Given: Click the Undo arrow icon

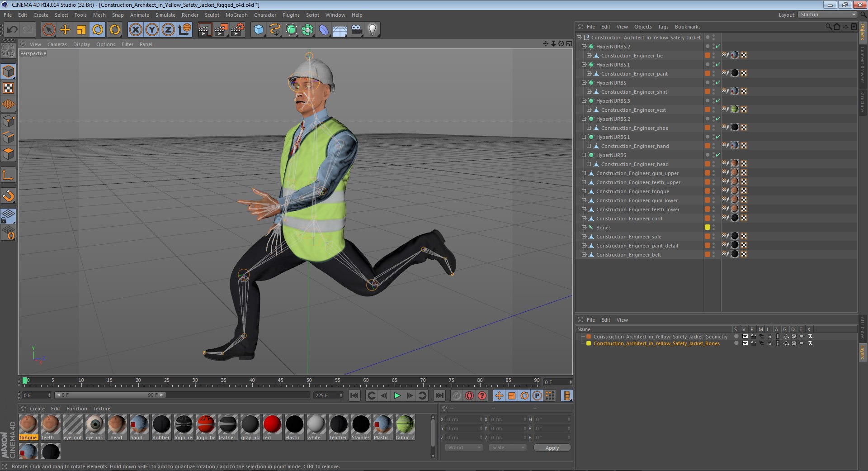Looking at the screenshot, I should [x=12, y=30].
